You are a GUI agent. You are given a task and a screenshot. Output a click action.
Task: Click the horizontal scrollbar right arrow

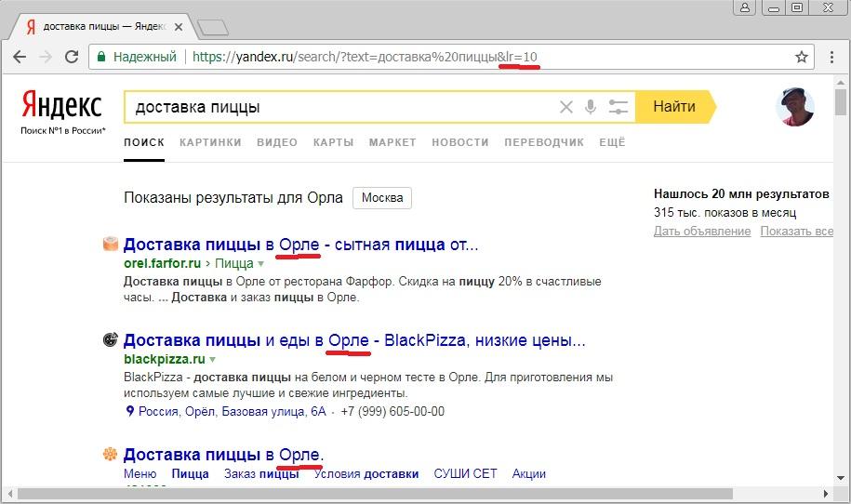(x=826, y=494)
